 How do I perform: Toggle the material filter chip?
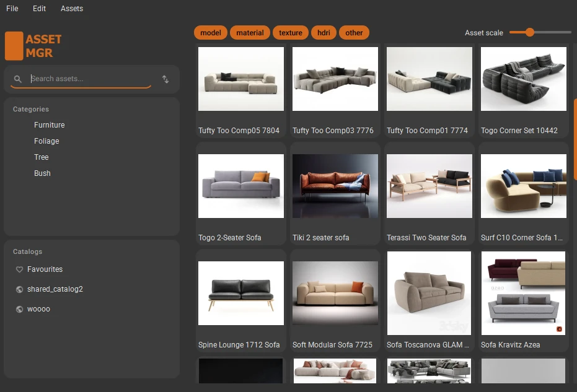coord(250,33)
